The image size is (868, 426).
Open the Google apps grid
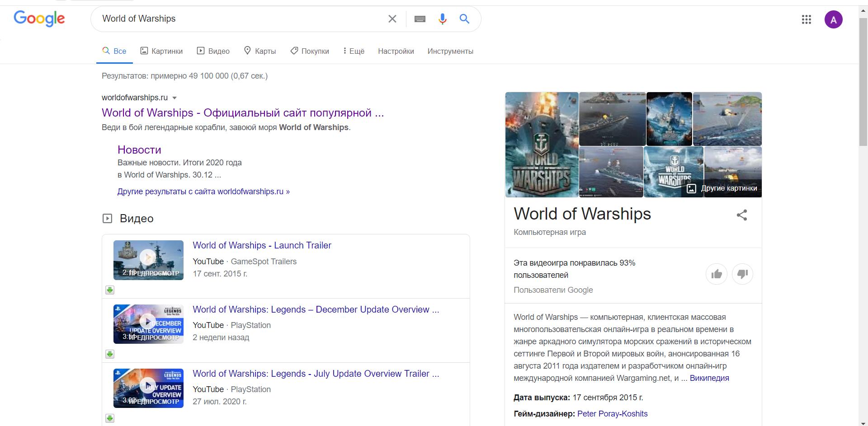tap(807, 19)
